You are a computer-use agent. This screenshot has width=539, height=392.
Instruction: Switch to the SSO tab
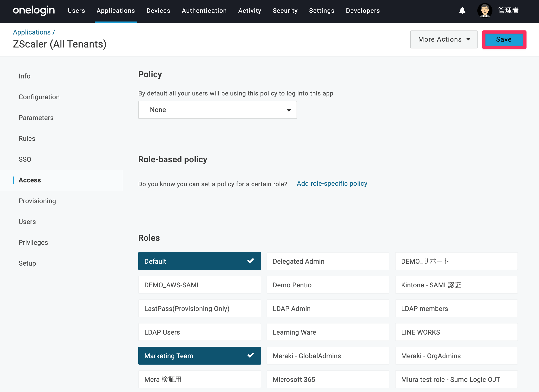tap(25, 159)
